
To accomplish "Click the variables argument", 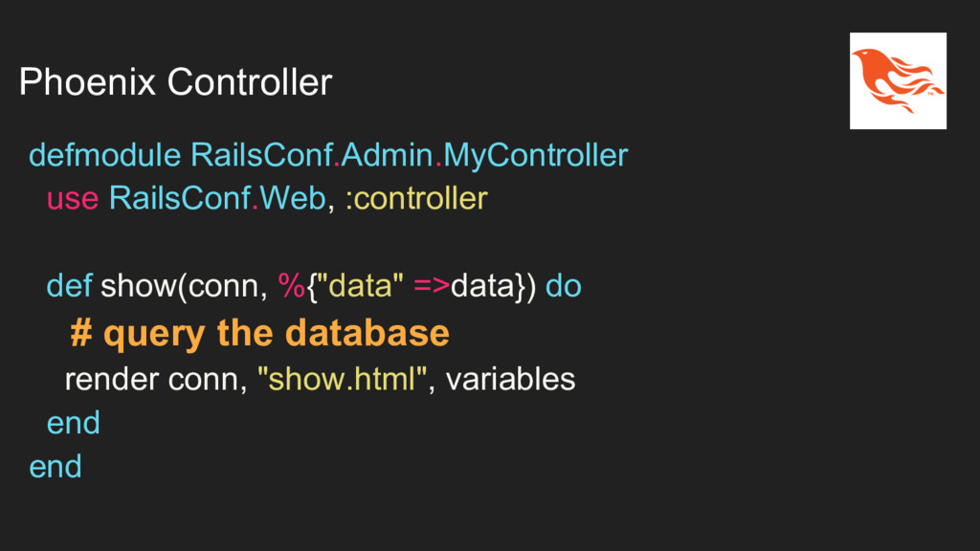I will pos(511,379).
